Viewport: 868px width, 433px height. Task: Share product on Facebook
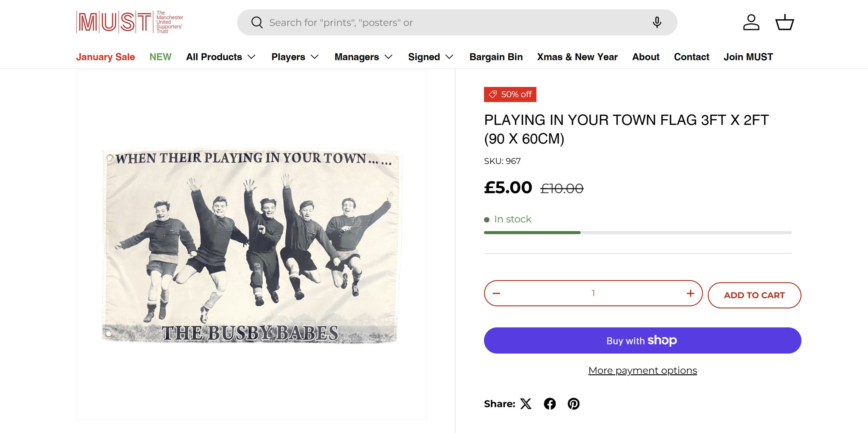coord(550,404)
